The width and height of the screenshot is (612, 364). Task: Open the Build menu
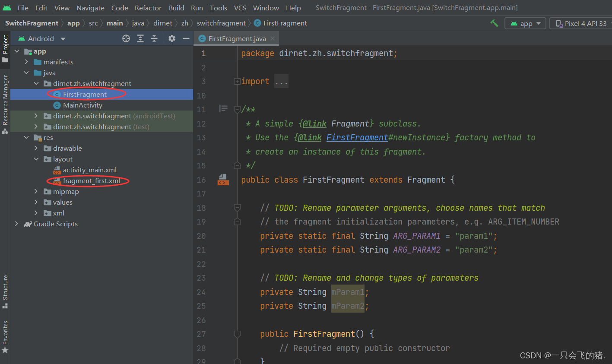click(x=176, y=8)
